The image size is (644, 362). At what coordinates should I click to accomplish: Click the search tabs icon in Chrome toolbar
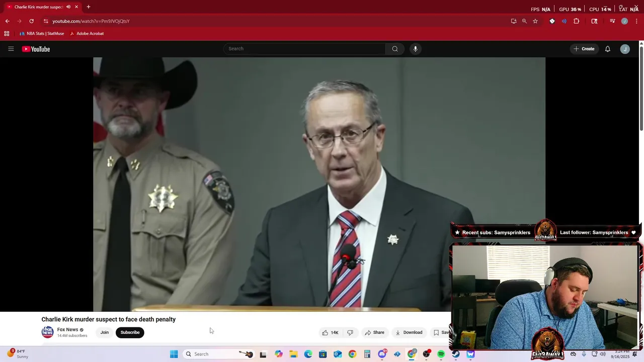(594, 21)
